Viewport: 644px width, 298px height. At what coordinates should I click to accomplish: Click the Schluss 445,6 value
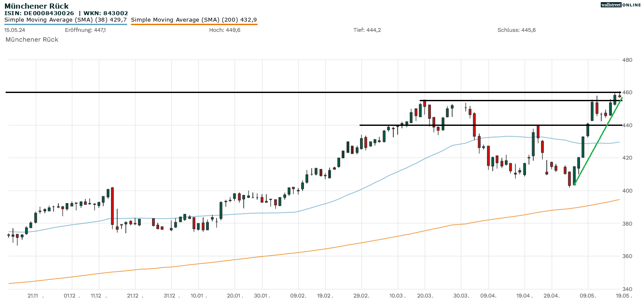[516, 30]
